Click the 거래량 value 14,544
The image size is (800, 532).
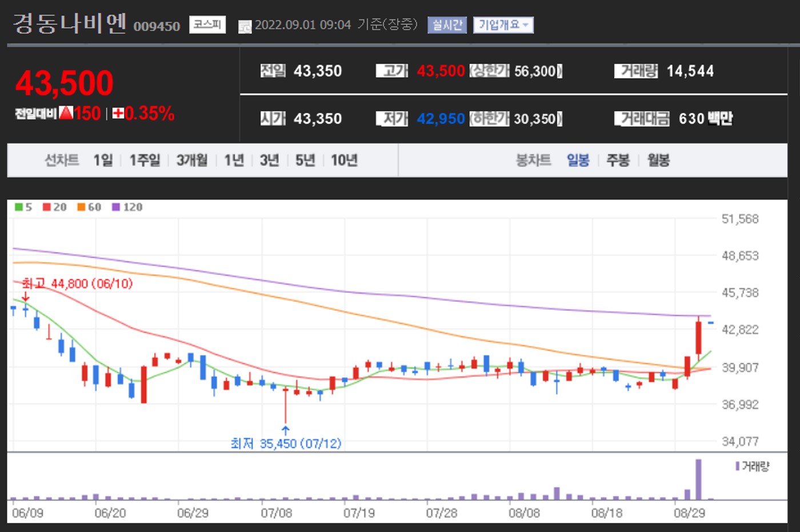[690, 71]
